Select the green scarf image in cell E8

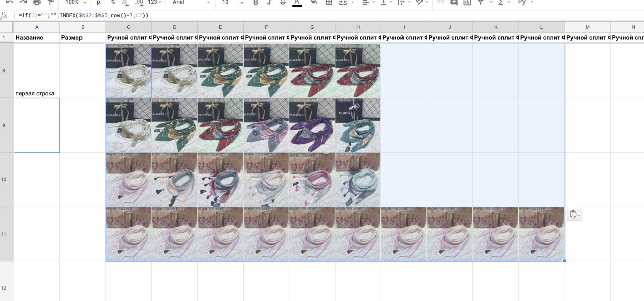pos(220,71)
